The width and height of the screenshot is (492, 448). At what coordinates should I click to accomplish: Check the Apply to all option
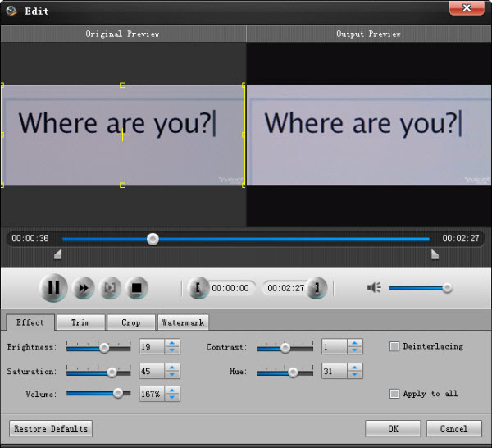pyautogui.click(x=394, y=394)
